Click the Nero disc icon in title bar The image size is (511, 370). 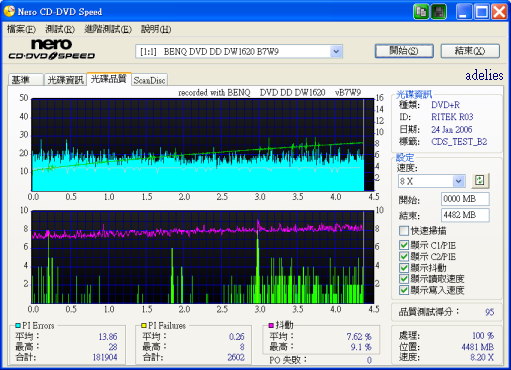9,11
